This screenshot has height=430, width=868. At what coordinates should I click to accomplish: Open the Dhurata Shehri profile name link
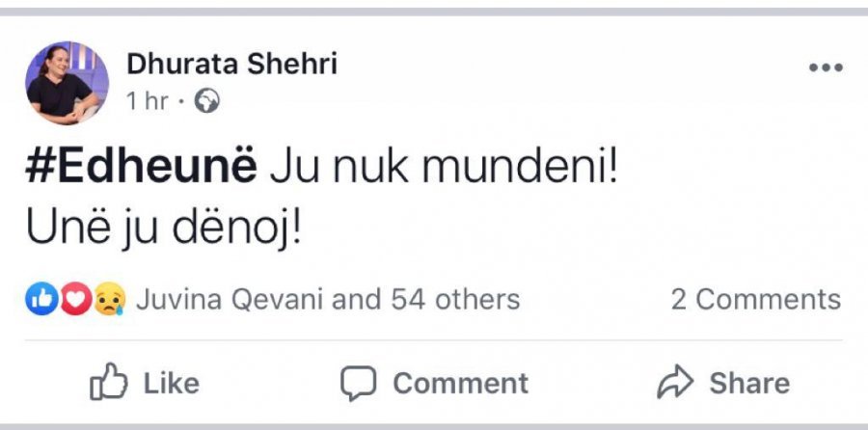[x=231, y=65]
